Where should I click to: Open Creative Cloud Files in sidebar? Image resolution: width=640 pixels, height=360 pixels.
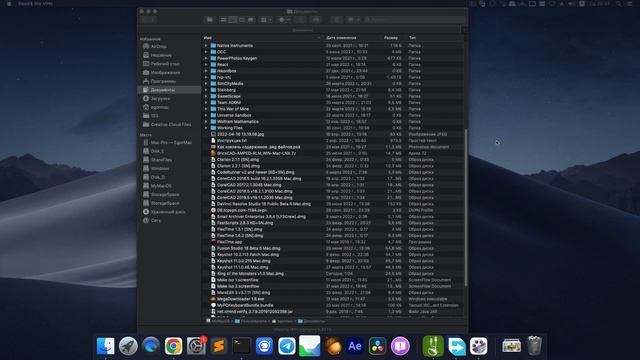click(x=170, y=124)
